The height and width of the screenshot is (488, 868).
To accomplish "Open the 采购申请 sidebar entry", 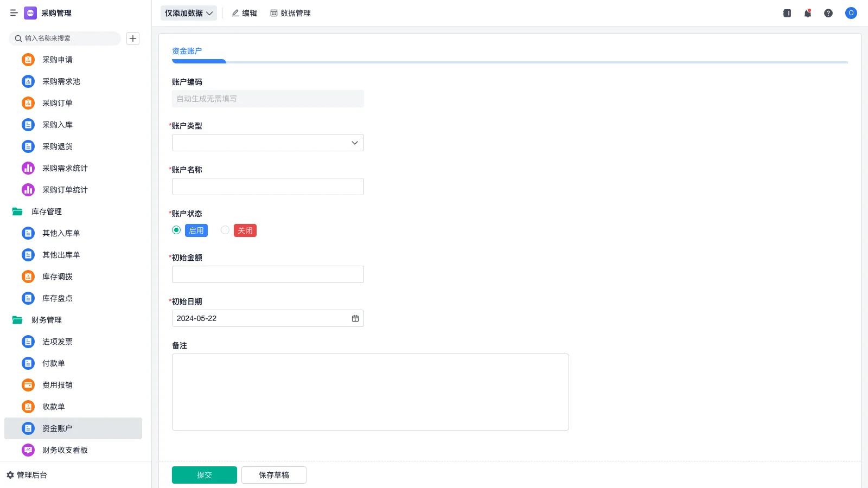I will (x=73, y=60).
